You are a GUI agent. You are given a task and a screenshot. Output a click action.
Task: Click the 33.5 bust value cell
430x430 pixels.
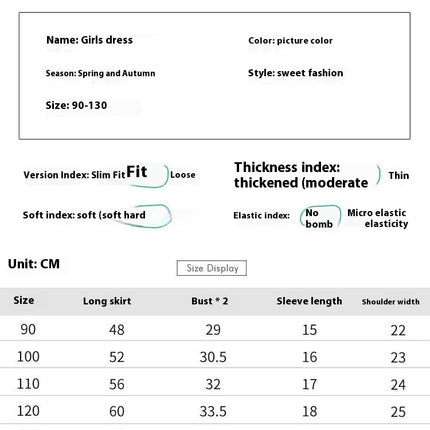pyautogui.click(x=213, y=412)
